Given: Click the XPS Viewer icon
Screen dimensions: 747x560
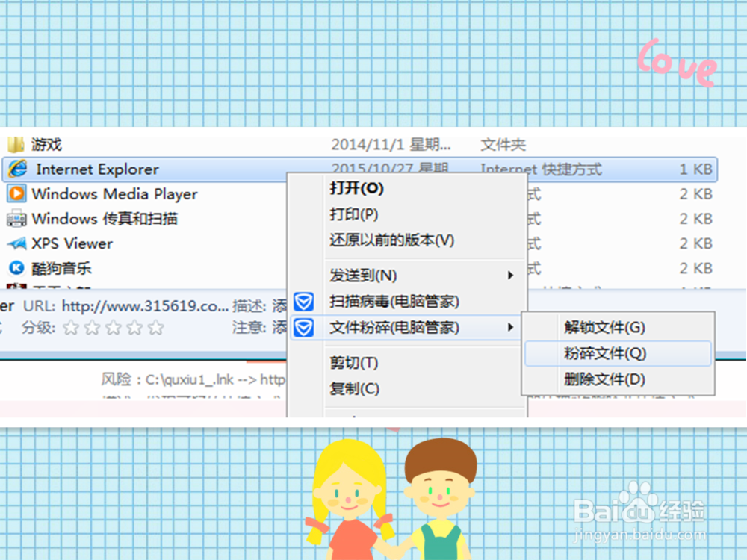Looking at the screenshot, I should coord(16,243).
